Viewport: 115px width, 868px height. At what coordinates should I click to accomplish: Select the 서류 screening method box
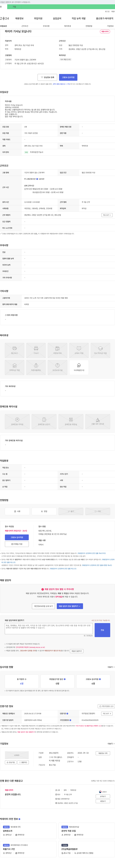tap(17, 511)
